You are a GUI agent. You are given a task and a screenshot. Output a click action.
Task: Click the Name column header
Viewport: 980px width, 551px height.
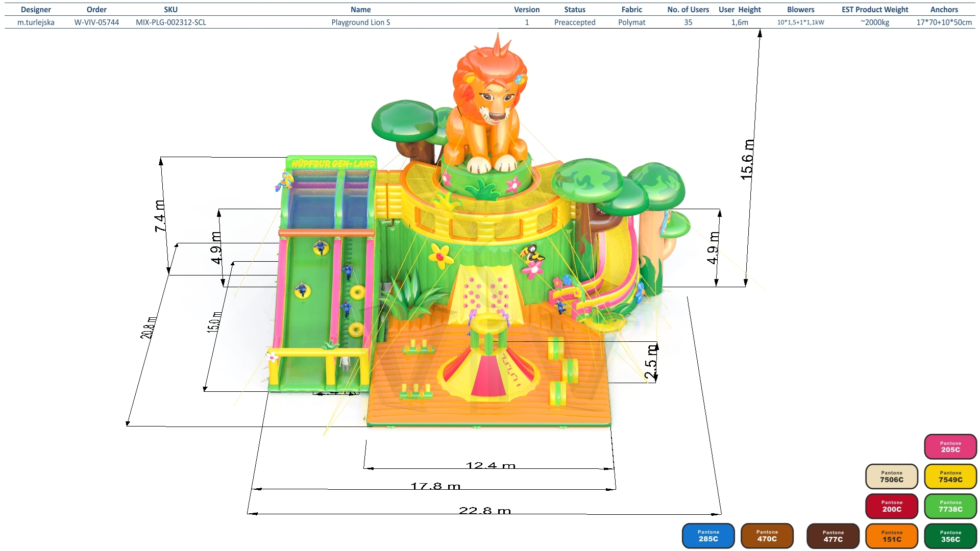361,10
